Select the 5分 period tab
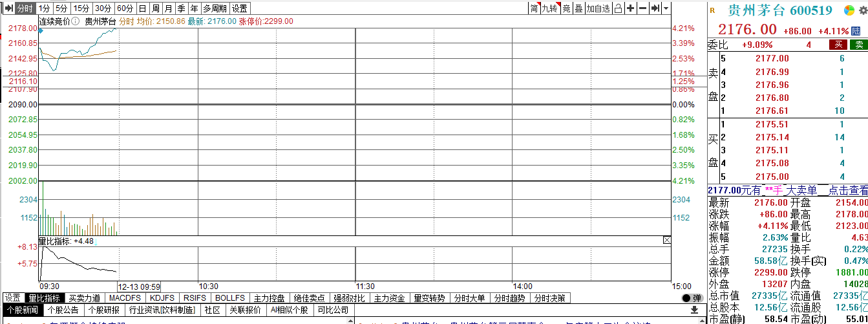The image size is (868, 324). pyautogui.click(x=61, y=8)
